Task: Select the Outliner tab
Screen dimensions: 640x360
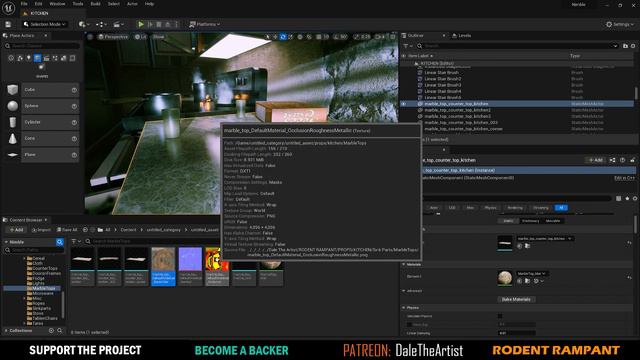Action: (x=416, y=36)
